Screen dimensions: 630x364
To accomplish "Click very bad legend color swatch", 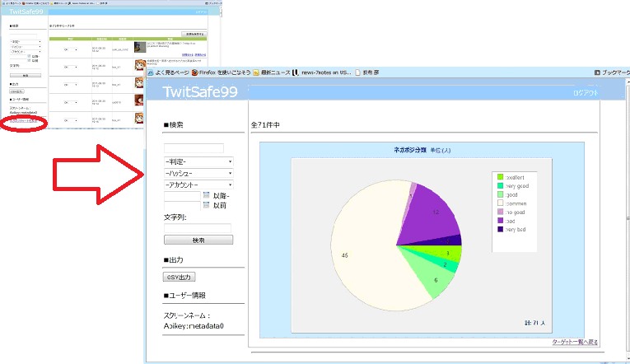I will click(x=500, y=229).
